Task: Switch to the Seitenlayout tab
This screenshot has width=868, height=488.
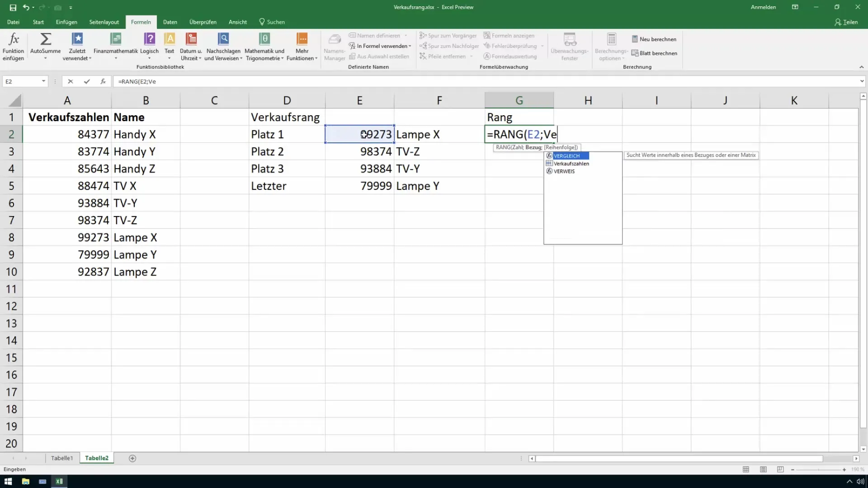Action: click(104, 22)
